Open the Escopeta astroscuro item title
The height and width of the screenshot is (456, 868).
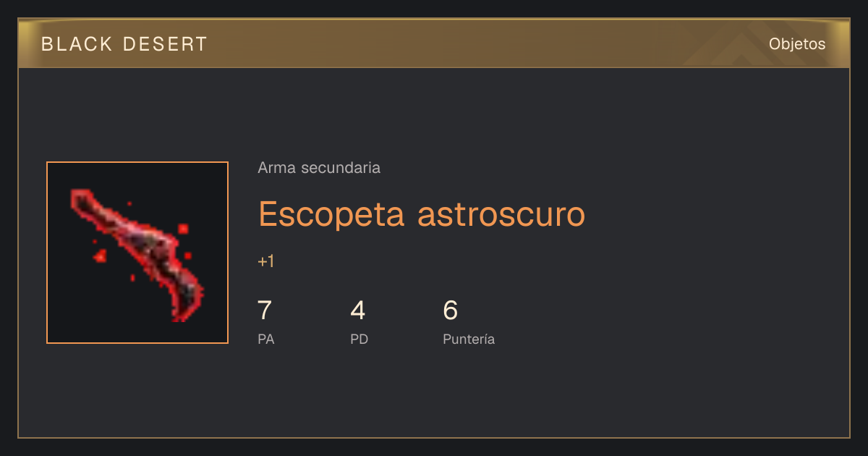[x=422, y=214]
